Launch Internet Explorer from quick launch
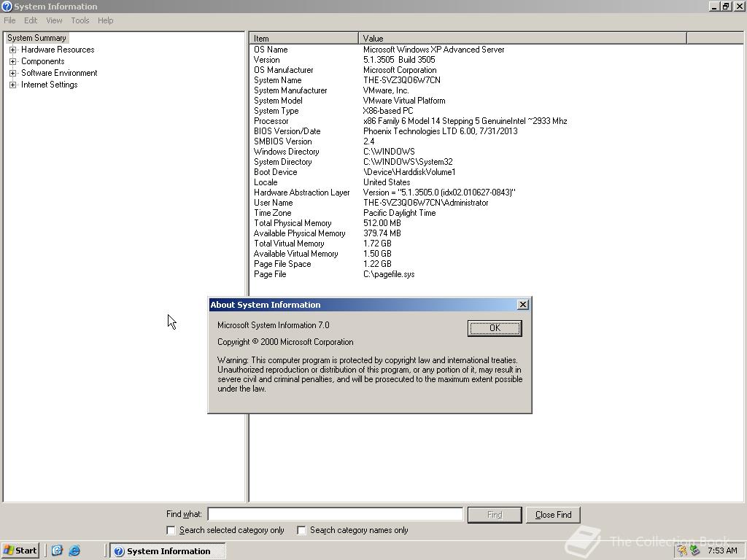 click(74, 551)
